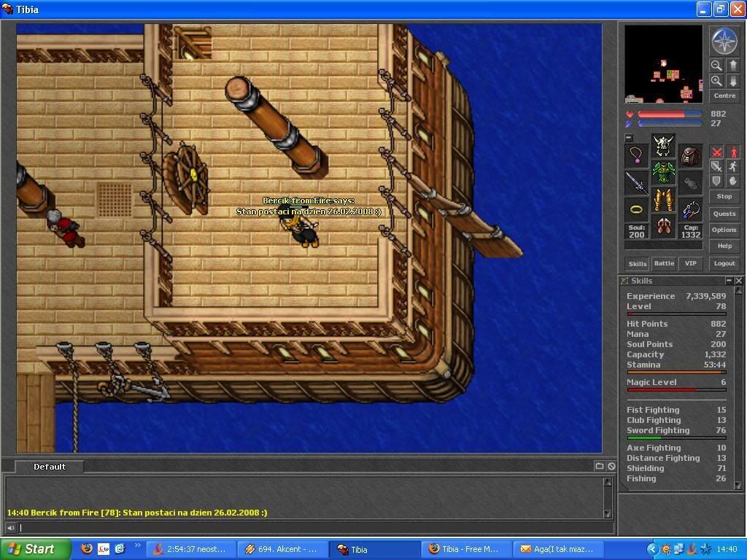Screen dimensions: 747x560
Task: Click the minimap display
Action: [x=663, y=64]
